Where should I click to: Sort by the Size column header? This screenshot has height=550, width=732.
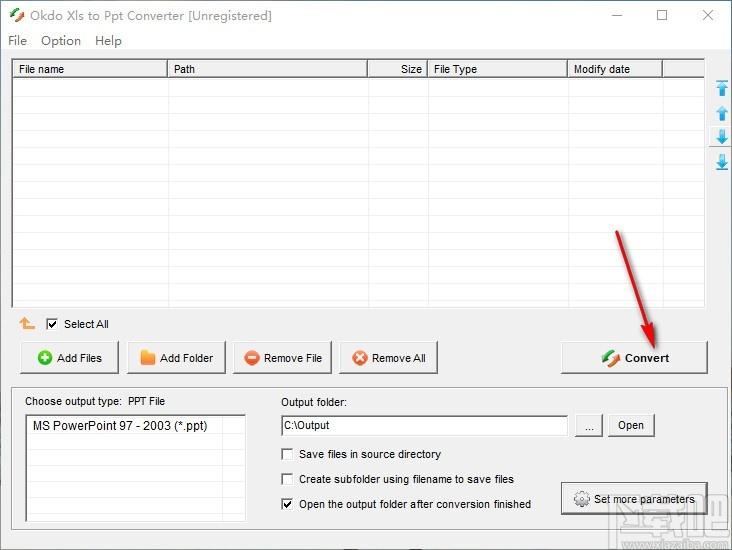pos(397,69)
